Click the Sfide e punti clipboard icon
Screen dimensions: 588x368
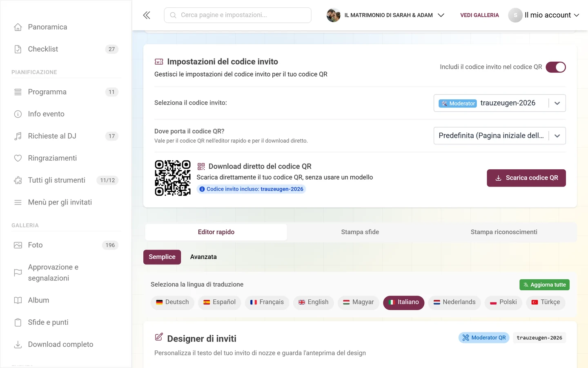click(18, 322)
